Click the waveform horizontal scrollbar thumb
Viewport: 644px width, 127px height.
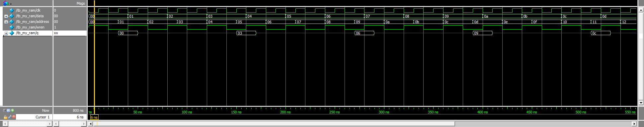pyautogui.click(x=274, y=124)
